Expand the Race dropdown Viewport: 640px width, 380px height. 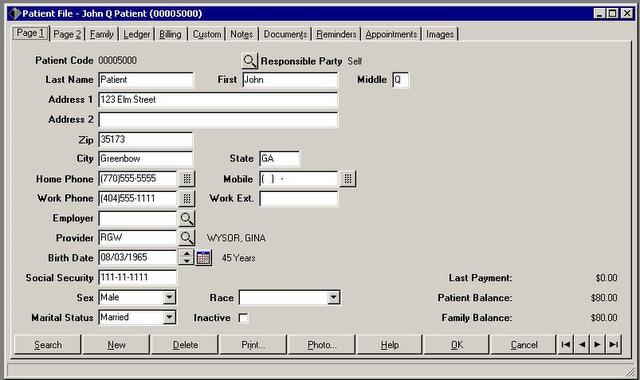point(333,298)
